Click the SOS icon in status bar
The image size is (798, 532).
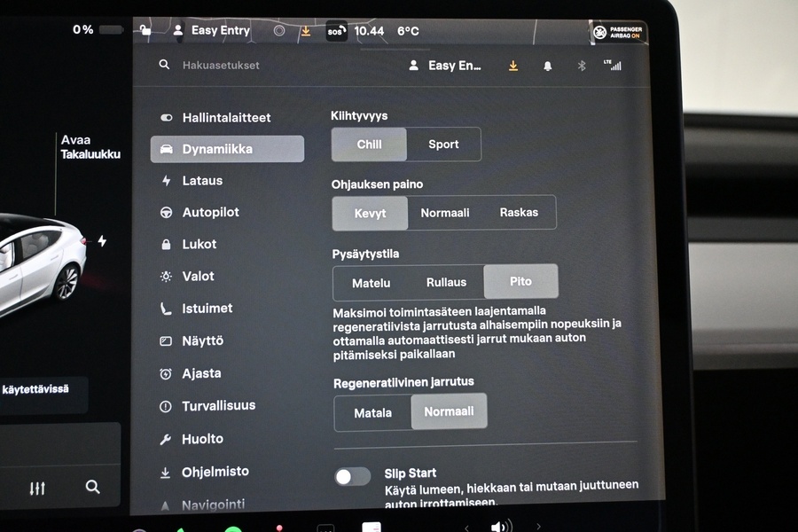coord(336,31)
